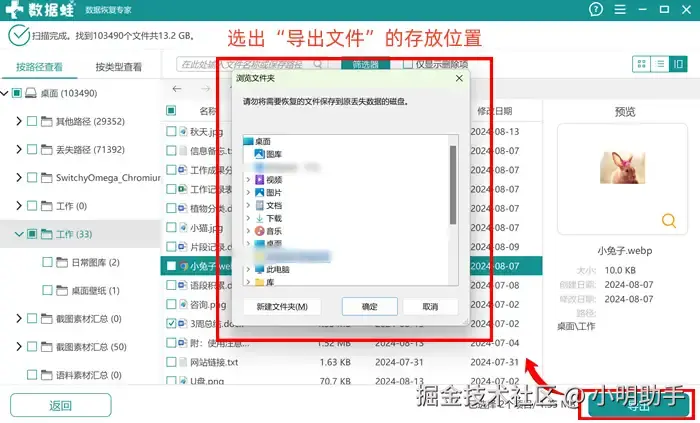Click the magnifier icon in preview pane
Image resolution: width=700 pixels, height=423 pixels.
tap(668, 220)
